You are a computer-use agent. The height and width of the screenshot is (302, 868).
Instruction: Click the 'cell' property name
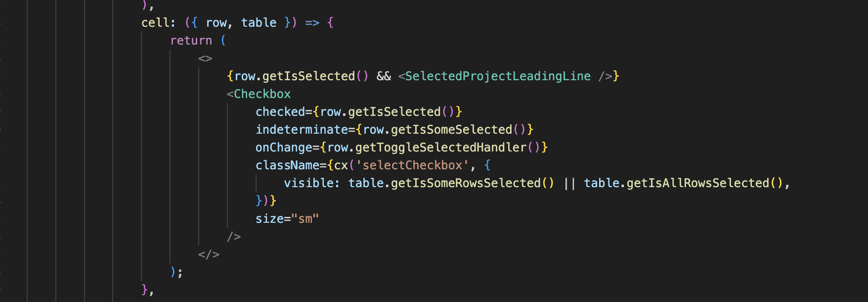click(x=155, y=23)
